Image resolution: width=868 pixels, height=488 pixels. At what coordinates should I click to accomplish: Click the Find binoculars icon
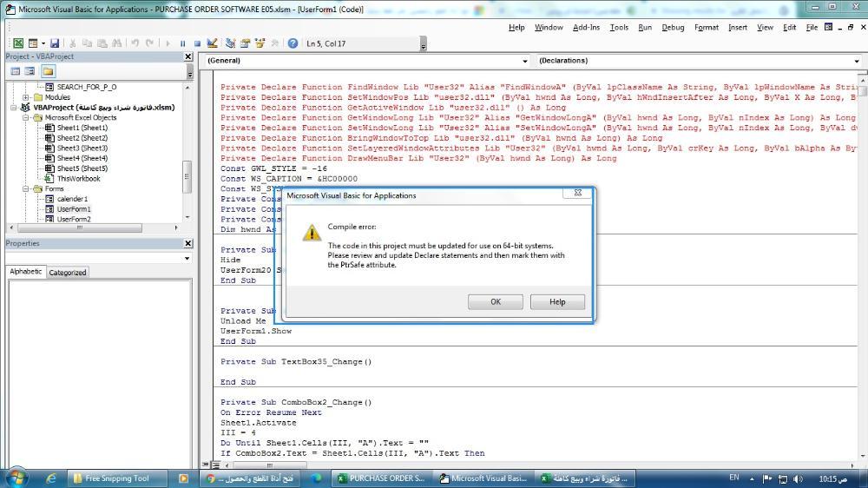(117, 43)
